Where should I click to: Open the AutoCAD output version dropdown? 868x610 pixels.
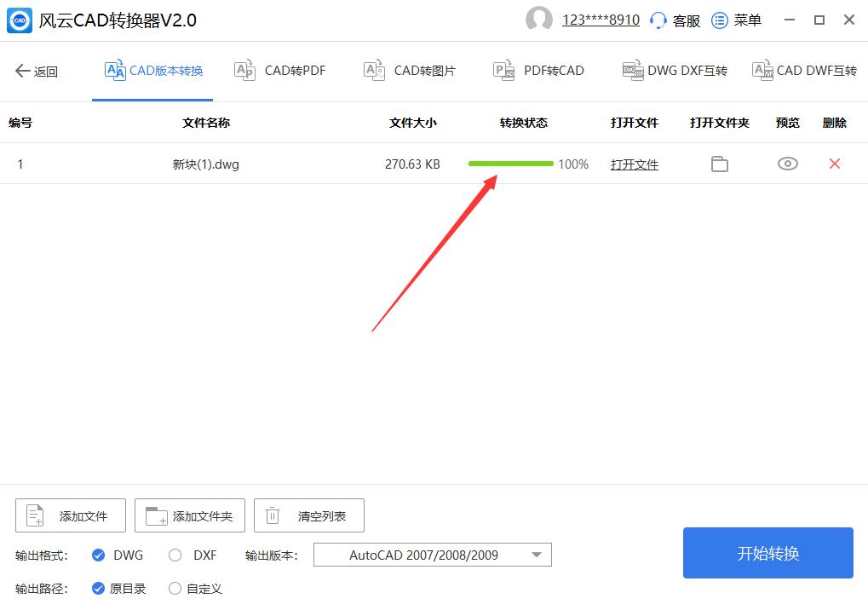(x=432, y=555)
